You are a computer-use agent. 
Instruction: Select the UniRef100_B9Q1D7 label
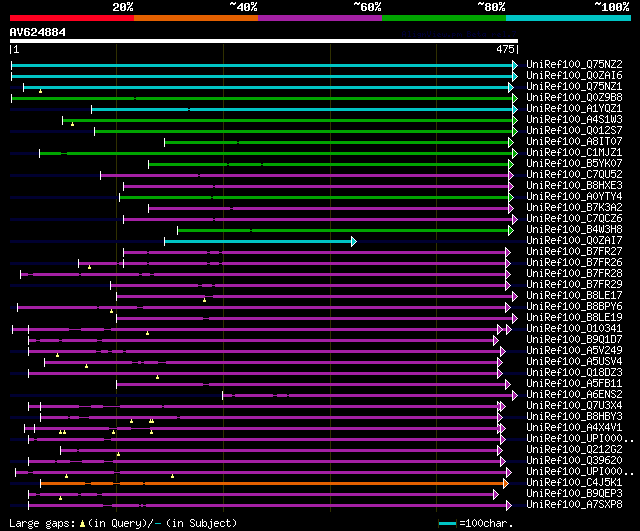574,340
